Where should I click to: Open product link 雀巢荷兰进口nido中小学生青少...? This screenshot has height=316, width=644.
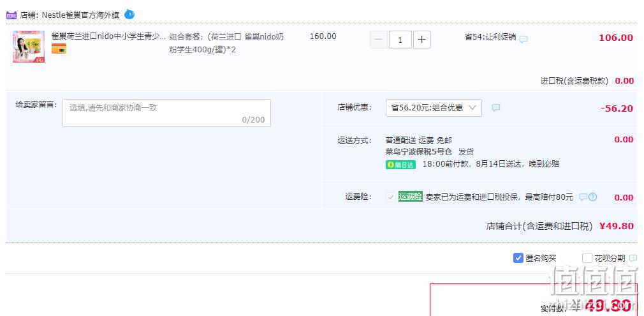coord(108,36)
